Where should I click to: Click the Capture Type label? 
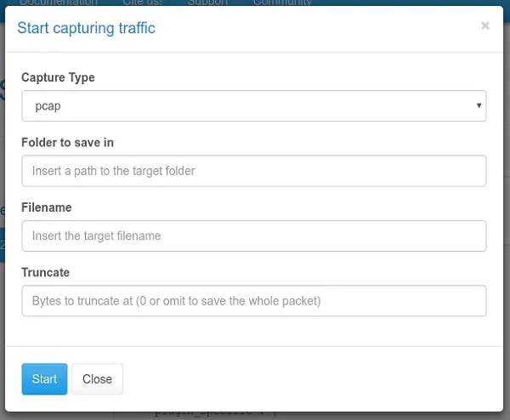58,77
